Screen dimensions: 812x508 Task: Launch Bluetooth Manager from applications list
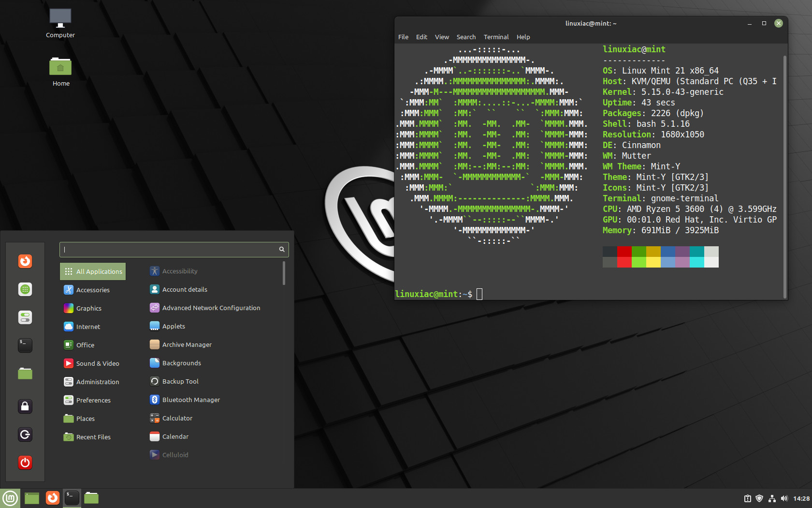tap(185, 400)
